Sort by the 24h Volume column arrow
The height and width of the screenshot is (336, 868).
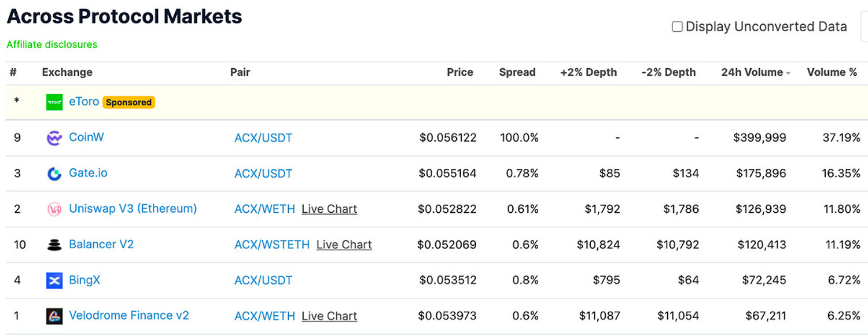(x=788, y=73)
